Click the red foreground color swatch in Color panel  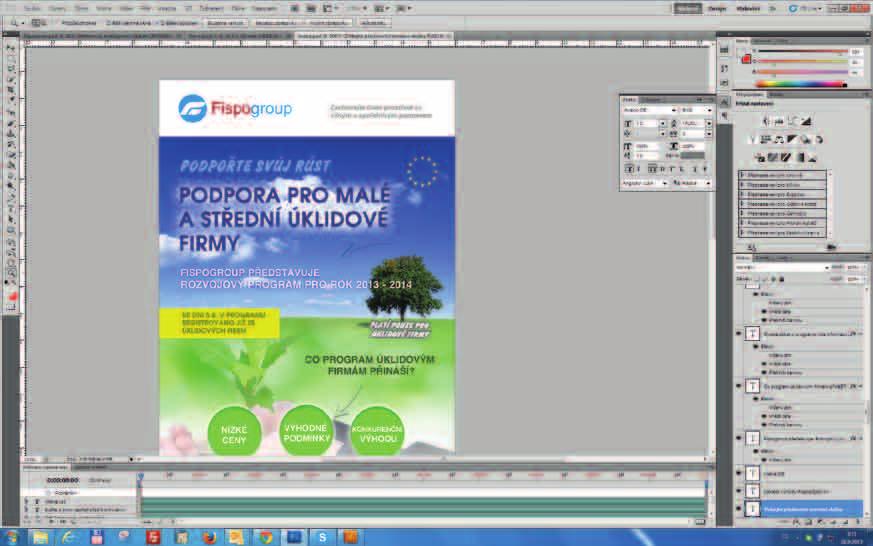coord(746,59)
